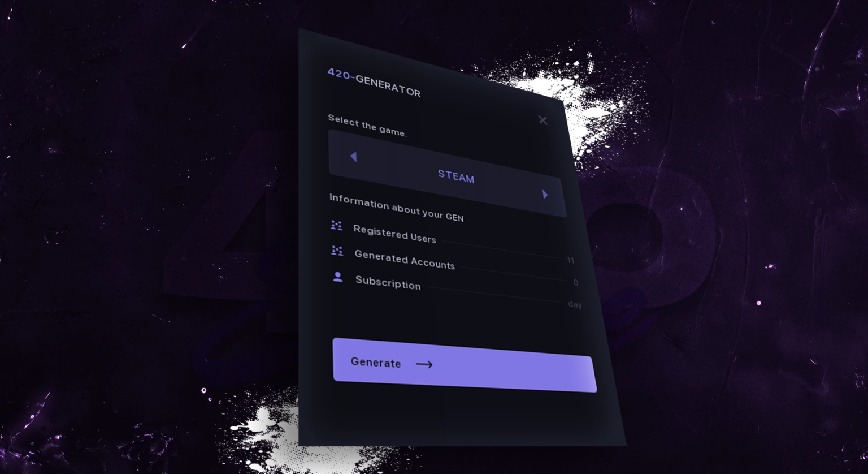Click the subscription day value
This screenshot has height=474, width=868.
[x=575, y=304]
